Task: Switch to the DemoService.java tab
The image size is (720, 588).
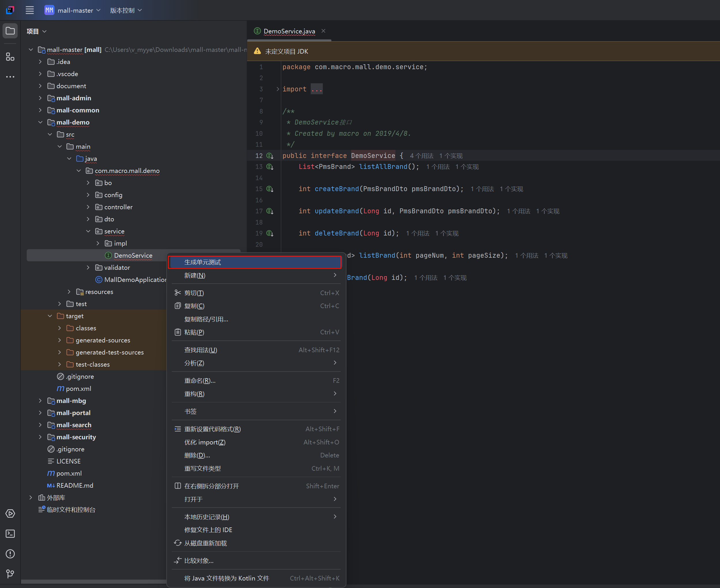Action: click(x=289, y=31)
